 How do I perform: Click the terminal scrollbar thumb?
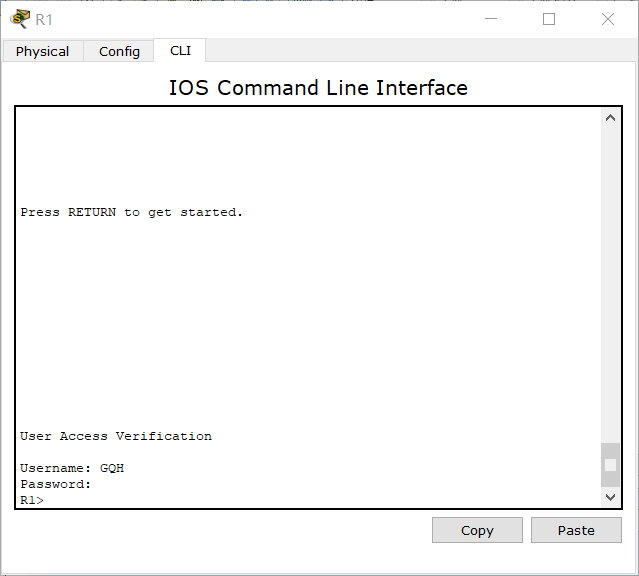point(610,465)
